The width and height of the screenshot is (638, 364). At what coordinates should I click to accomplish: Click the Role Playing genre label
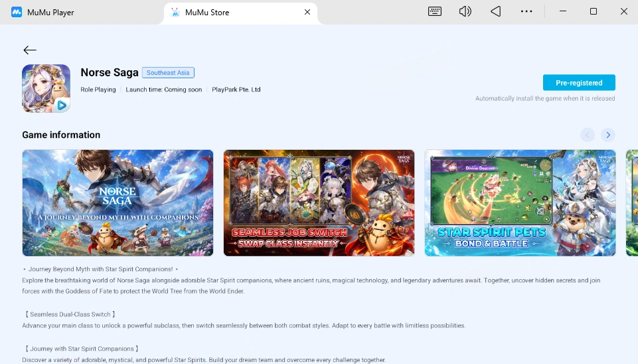click(98, 90)
